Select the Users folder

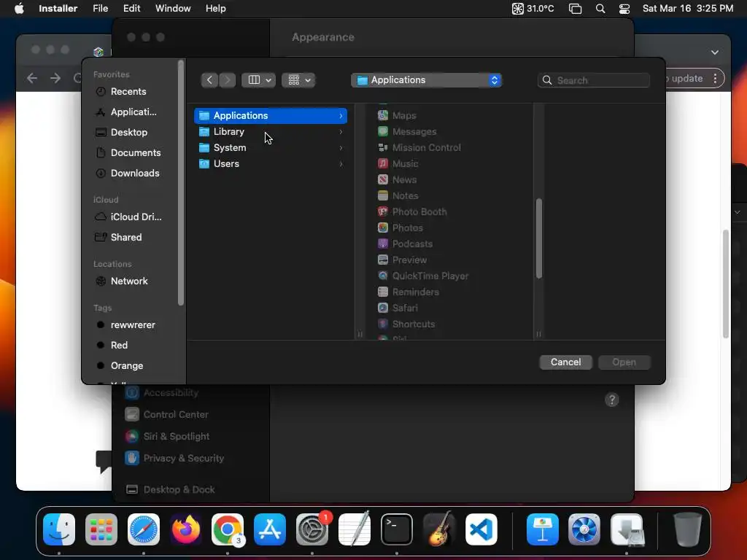tap(271, 164)
